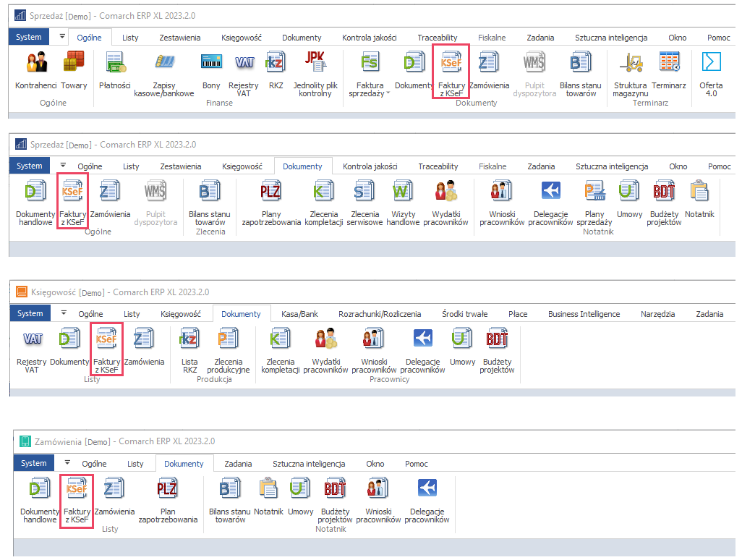The image size is (742, 560).
Task: Open Kasa/Bank tab in Księgowość window
Action: tap(299, 314)
